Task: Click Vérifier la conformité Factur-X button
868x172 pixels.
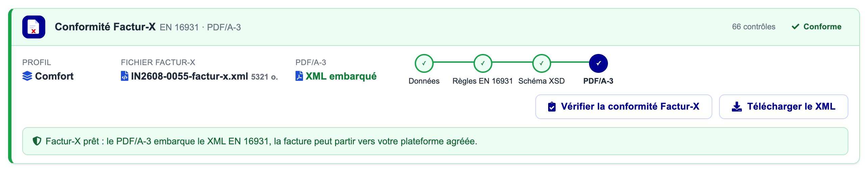Action: pyautogui.click(x=623, y=107)
